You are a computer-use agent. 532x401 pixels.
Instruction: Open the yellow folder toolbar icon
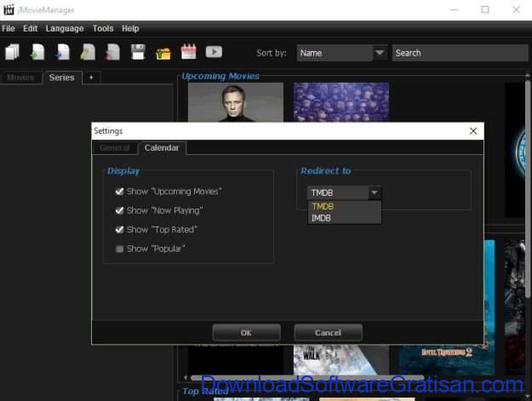163,53
